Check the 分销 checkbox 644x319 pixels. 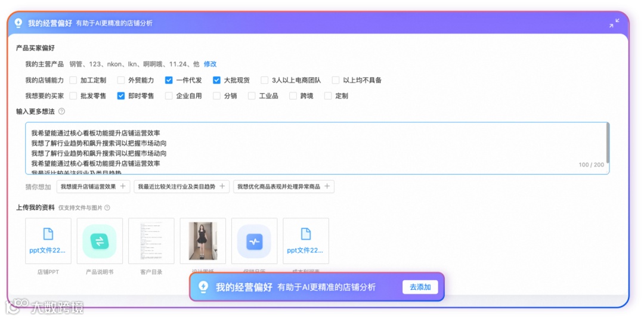[216, 95]
